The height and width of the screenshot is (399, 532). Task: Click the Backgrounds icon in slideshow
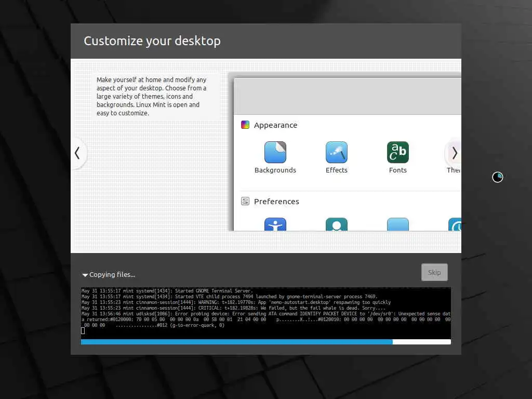275,152
